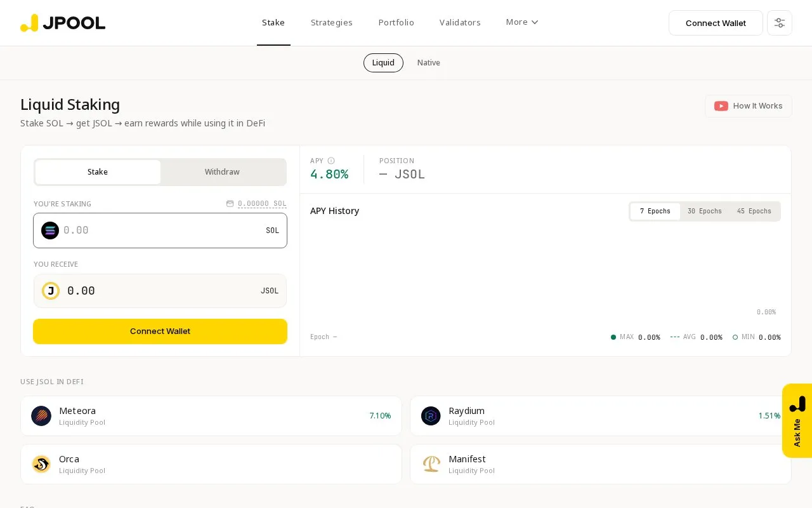Click the Raydium logo icon
The width and height of the screenshot is (812, 508).
(x=431, y=416)
